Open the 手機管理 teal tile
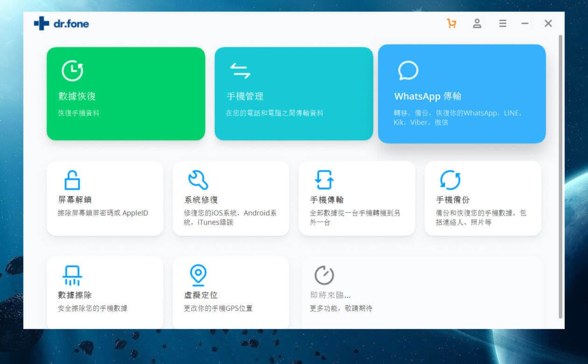Image resolution: width=588 pixels, height=364 pixels. (294, 93)
